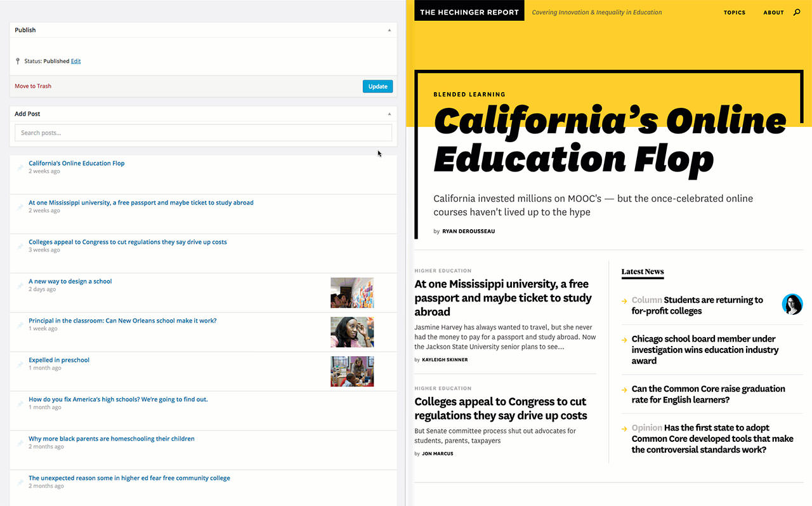Screen dimensions: 812x506
Task: Click the '3 weeks ago' timestamp
Action: (44, 250)
